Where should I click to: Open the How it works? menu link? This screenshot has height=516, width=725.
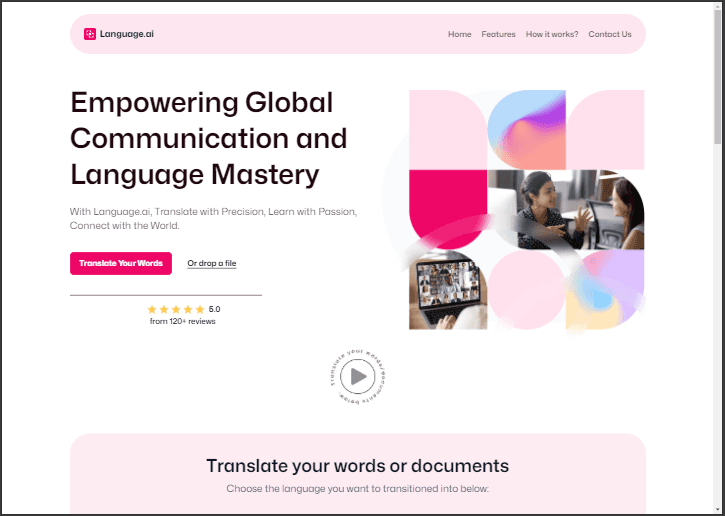pyautogui.click(x=552, y=34)
